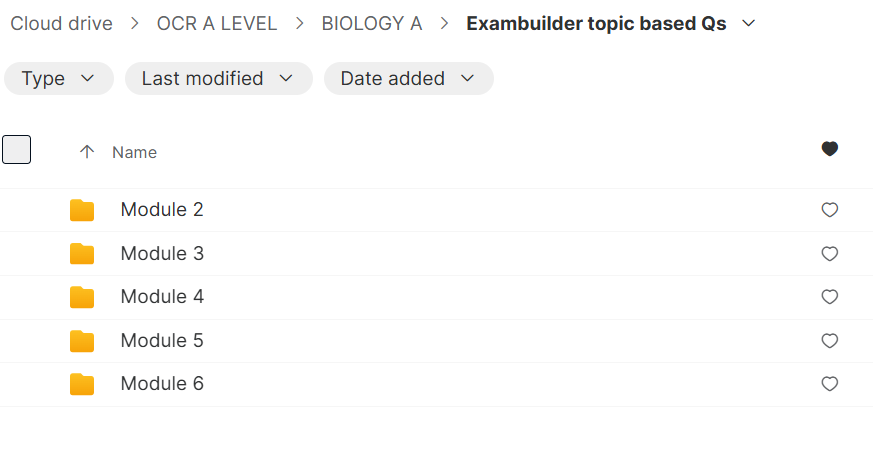This screenshot has height=466, width=873.
Task: Open the OCR A LEVEL breadcrumb
Action: point(217,24)
